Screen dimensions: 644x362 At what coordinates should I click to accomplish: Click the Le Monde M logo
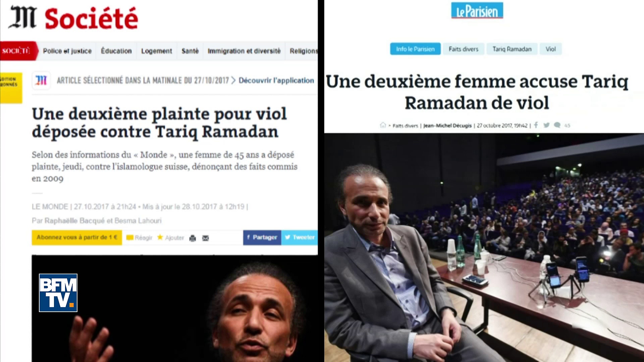(22, 17)
